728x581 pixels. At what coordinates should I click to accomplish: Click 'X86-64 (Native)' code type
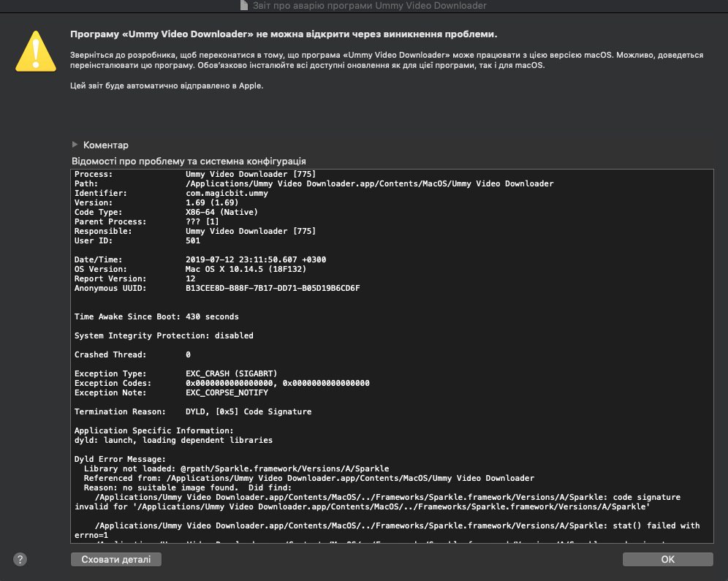(221, 212)
